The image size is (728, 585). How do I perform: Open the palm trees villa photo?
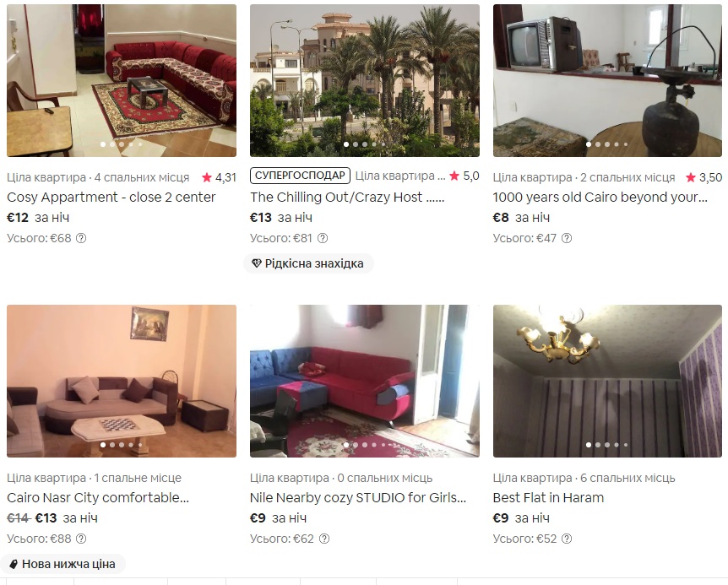[365, 80]
